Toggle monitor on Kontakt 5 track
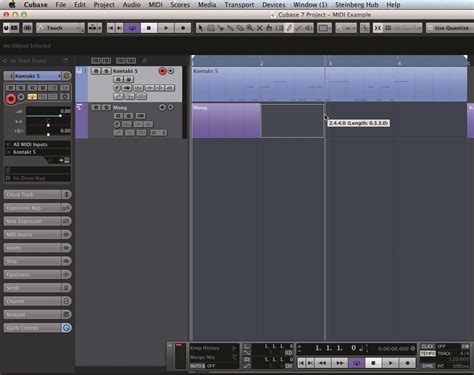This screenshot has height=375, width=474. 171,71
